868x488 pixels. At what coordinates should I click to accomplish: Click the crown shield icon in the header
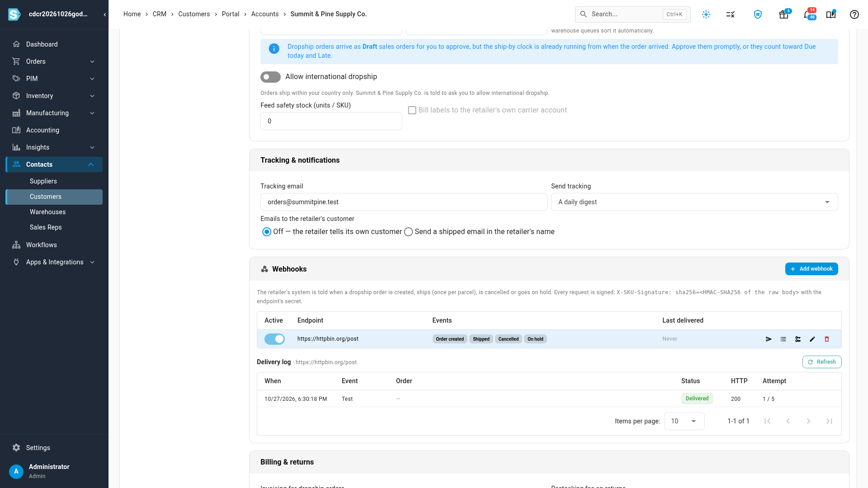(758, 14)
